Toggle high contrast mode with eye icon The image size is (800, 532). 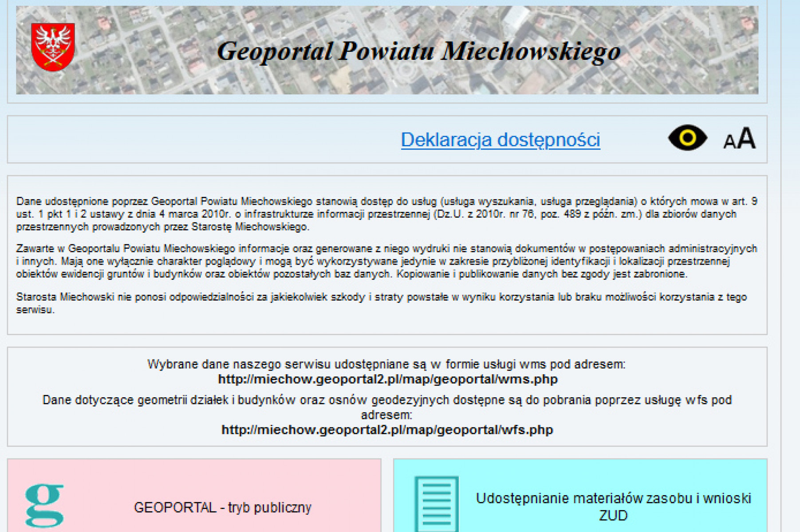(687, 138)
